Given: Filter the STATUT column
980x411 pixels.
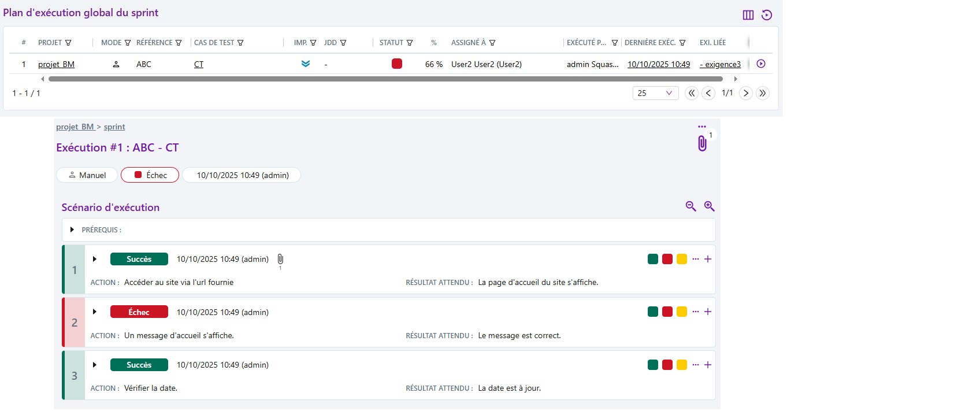Looking at the screenshot, I should click(x=410, y=43).
